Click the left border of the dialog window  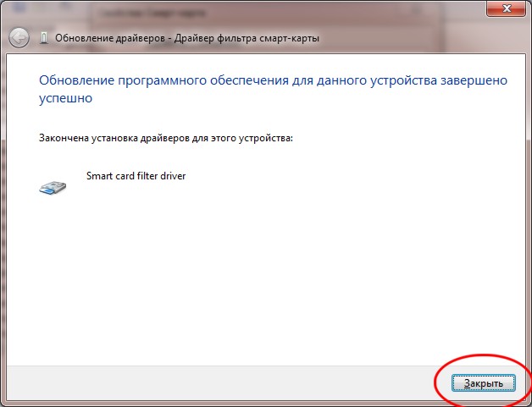click(3, 212)
